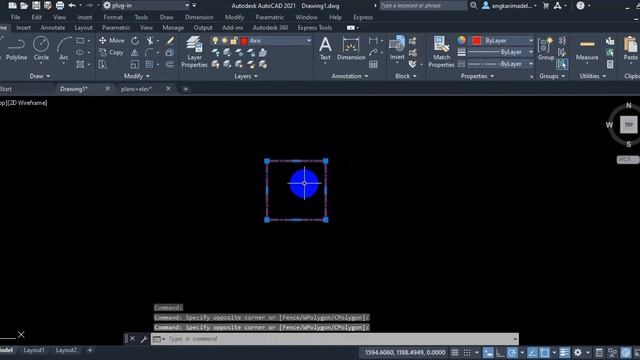Click the Rotate tool icon
The image size is (640, 360).
tap(135, 41)
